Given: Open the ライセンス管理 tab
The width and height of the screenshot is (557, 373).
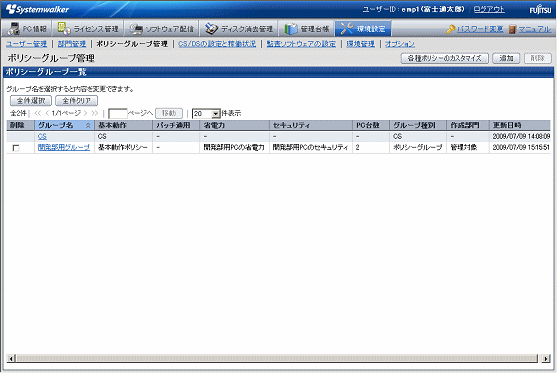Looking at the screenshot, I should click(88, 28).
